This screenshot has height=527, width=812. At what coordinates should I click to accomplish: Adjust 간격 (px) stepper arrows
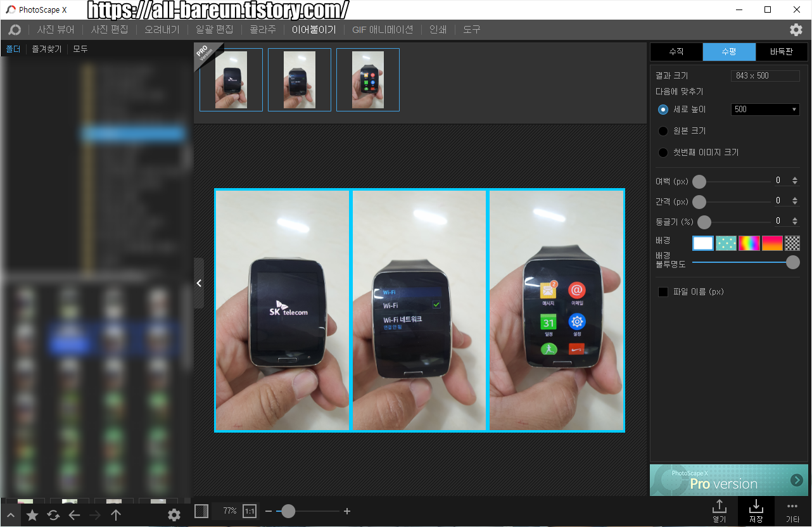[x=795, y=201]
